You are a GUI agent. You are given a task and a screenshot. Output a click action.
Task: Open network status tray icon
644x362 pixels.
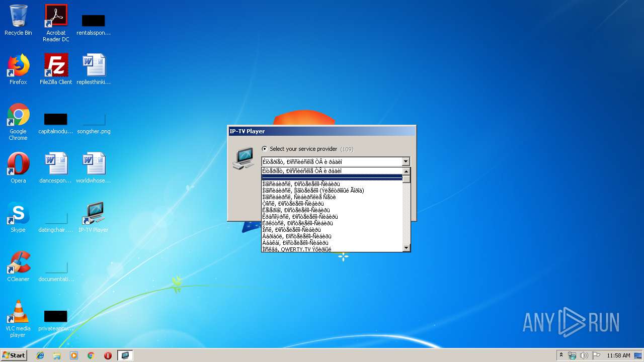click(x=572, y=355)
